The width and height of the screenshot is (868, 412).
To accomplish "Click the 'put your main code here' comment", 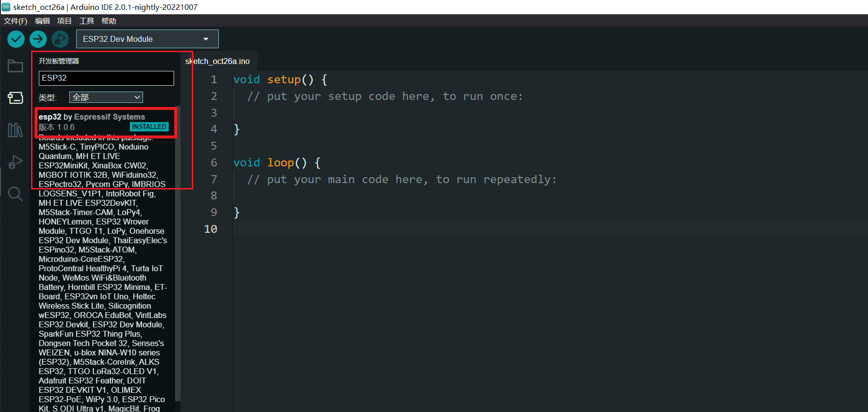I will tap(402, 179).
